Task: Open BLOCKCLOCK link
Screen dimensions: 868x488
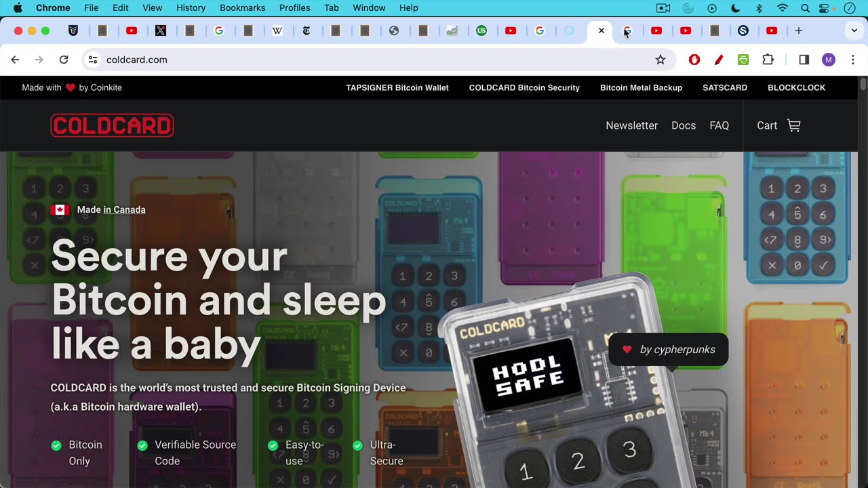Action: 797,87
